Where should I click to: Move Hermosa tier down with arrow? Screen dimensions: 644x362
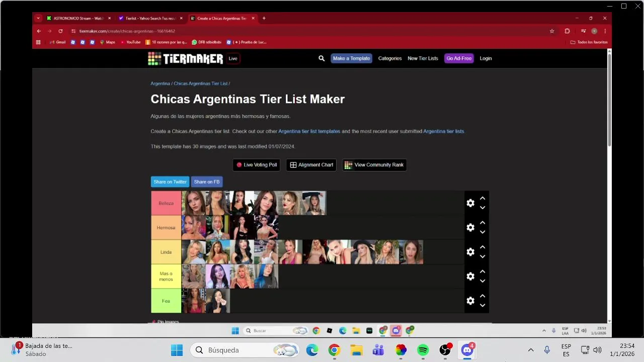(482, 232)
